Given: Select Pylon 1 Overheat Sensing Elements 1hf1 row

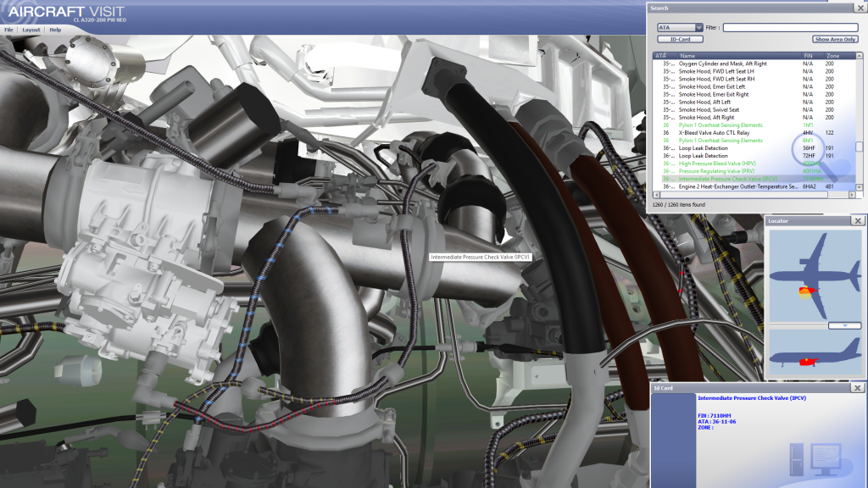Looking at the screenshot, I should (754, 125).
